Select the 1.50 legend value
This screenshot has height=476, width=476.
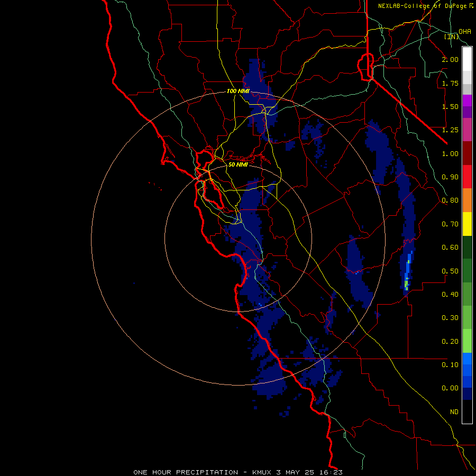pos(450,106)
